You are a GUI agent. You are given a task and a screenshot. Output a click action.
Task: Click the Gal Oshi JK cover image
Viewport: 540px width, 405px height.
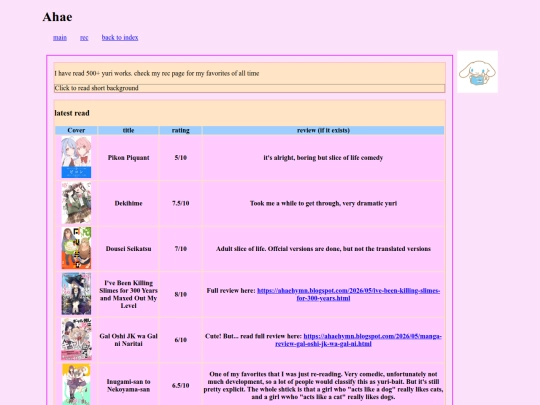click(76, 339)
